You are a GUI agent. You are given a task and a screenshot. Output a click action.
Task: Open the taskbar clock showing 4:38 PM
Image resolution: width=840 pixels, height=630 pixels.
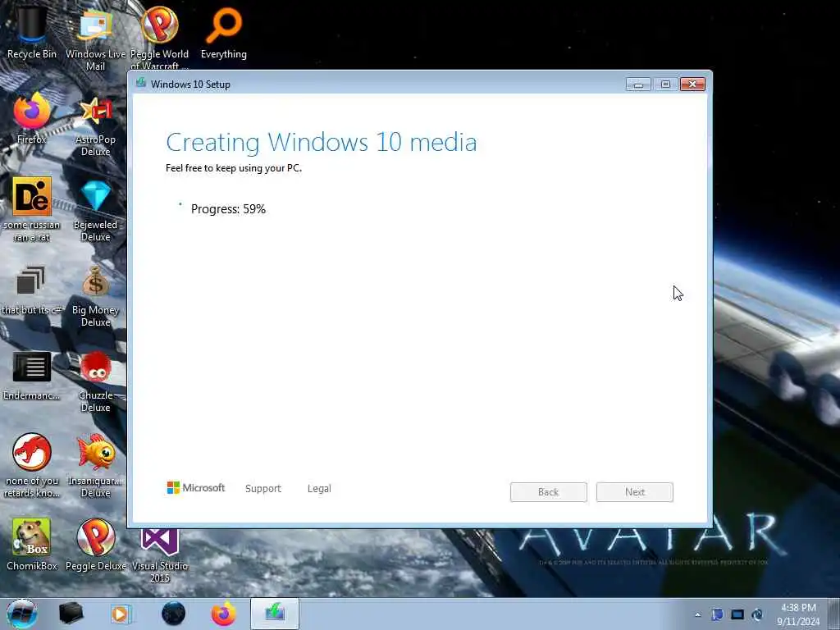click(798, 614)
